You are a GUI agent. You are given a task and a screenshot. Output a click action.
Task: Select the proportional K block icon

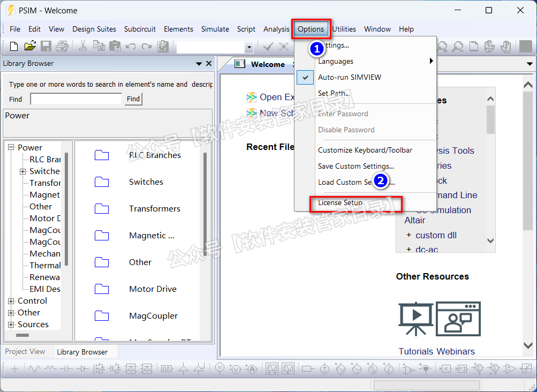click(445, 369)
